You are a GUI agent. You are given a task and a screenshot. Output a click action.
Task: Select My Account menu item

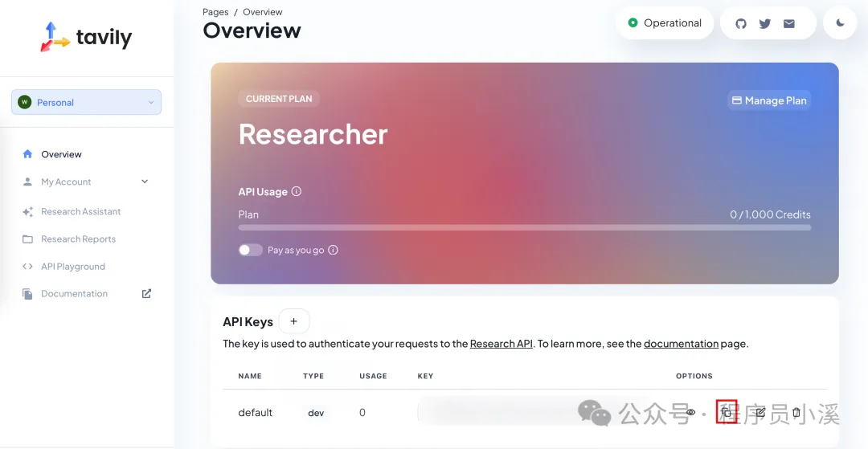click(x=66, y=182)
